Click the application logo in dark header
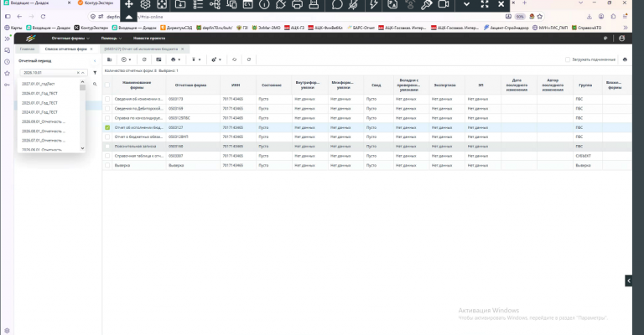The height and width of the screenshot is (335, 644). coord(31,39)
